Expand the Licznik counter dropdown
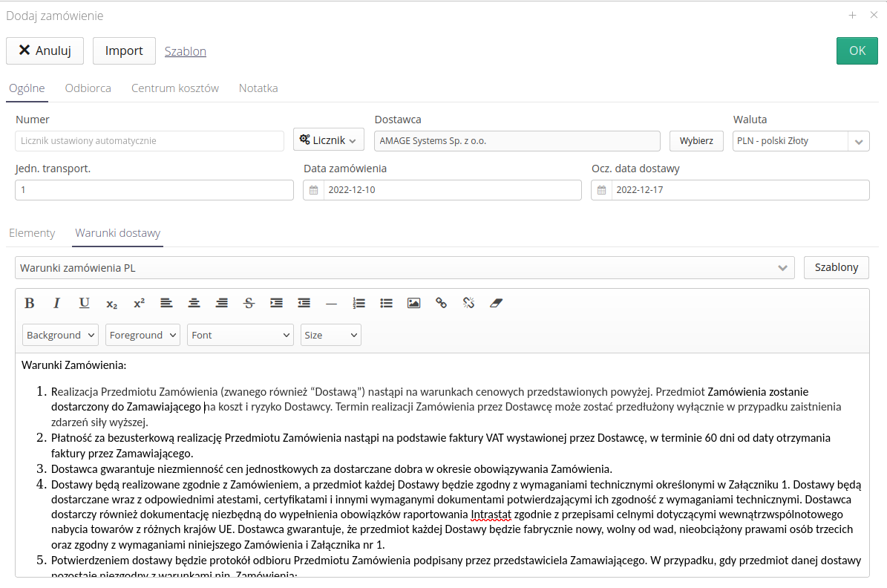Viewport: 887px width, 588px height. tap(329, 140)
